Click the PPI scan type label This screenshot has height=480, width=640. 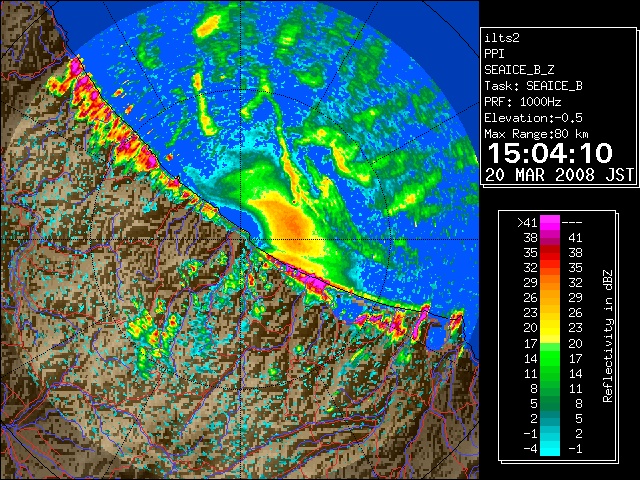[x=494, y=54]
